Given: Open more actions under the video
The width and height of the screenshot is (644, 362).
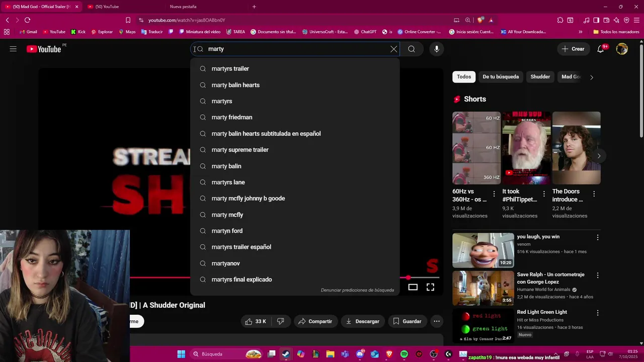Looking at the screenshot, I should (437, 321).
